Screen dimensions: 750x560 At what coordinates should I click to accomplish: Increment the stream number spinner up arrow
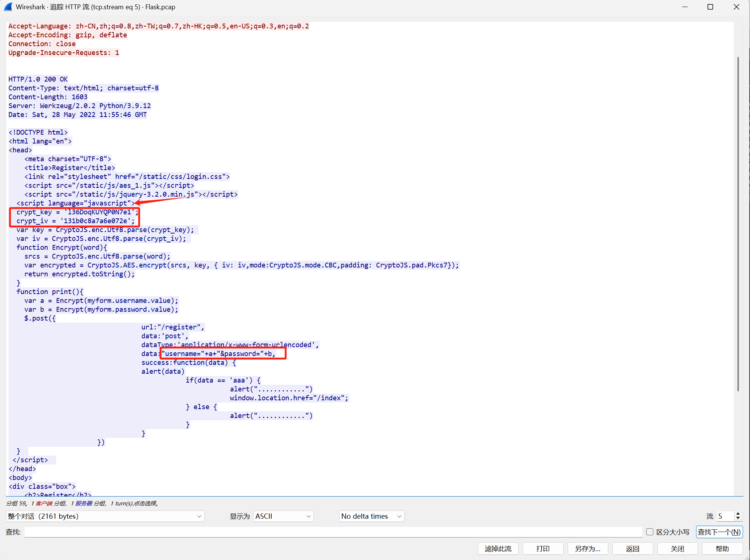pyautogui.click(x=738, y=514)
